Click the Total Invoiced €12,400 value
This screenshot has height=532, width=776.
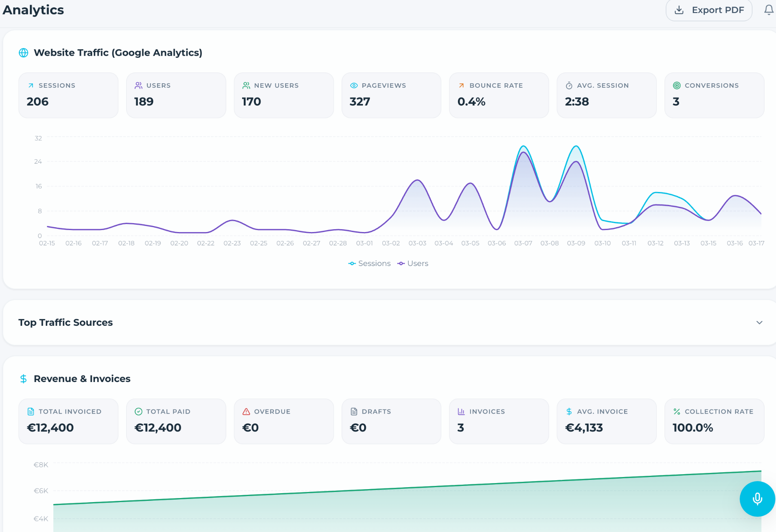coord(50,428)
